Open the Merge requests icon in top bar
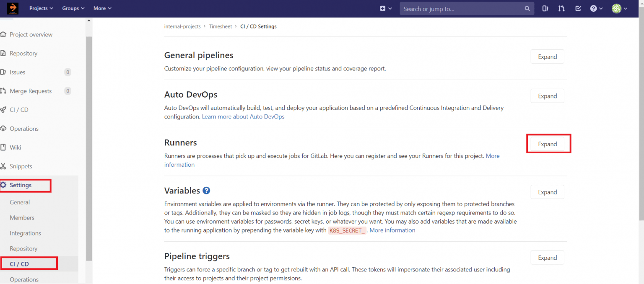The width and height of the screenshot is (644, 284). click(x=561, y=8)
